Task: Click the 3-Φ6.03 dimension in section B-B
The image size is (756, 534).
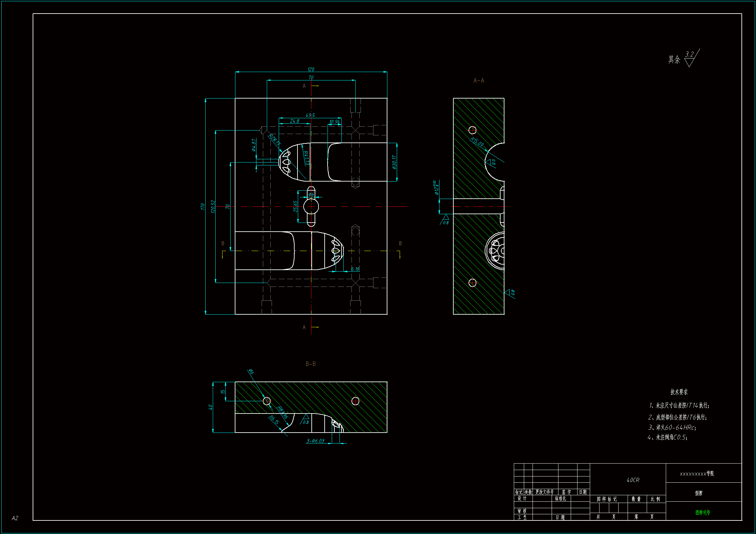Action: click(x=316, y=441)
